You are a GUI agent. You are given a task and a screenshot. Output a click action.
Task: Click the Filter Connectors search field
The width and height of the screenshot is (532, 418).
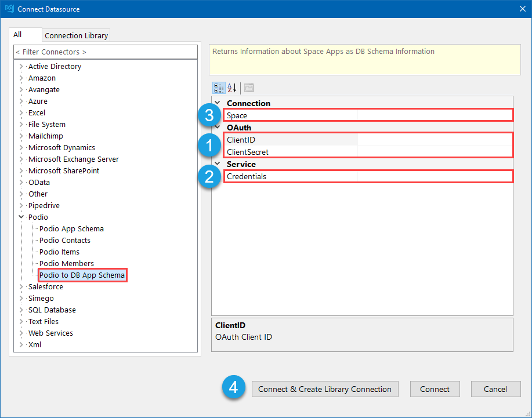(x=106, y=52)
